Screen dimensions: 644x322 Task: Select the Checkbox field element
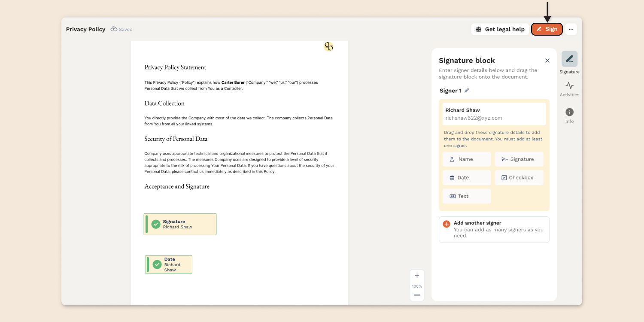coord(519,177)
